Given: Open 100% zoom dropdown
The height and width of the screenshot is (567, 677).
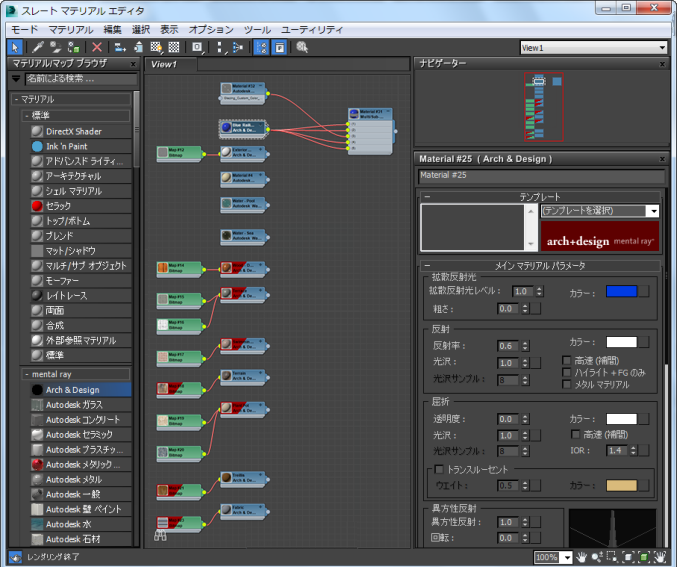Looking at the screenshot, I should (553, 557).
